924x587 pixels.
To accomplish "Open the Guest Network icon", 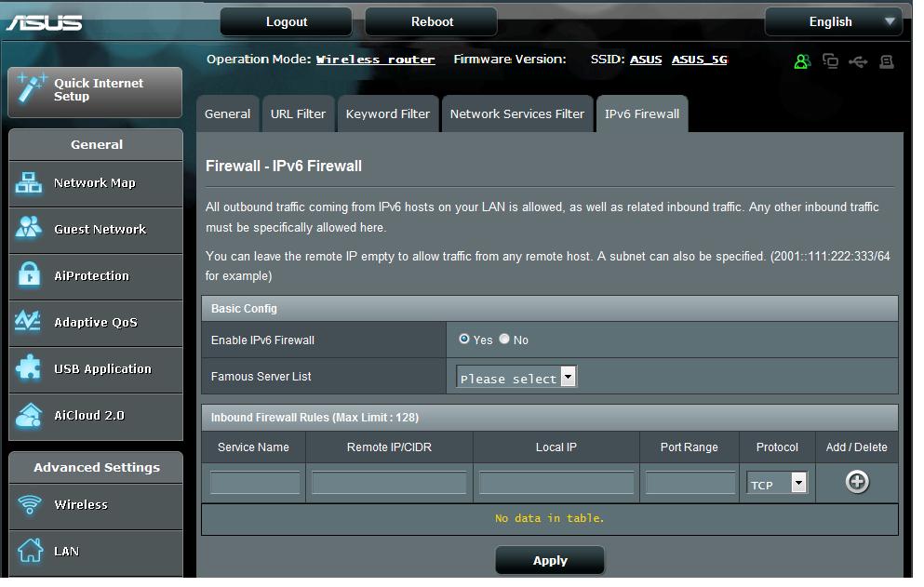I will pos(28,228).
